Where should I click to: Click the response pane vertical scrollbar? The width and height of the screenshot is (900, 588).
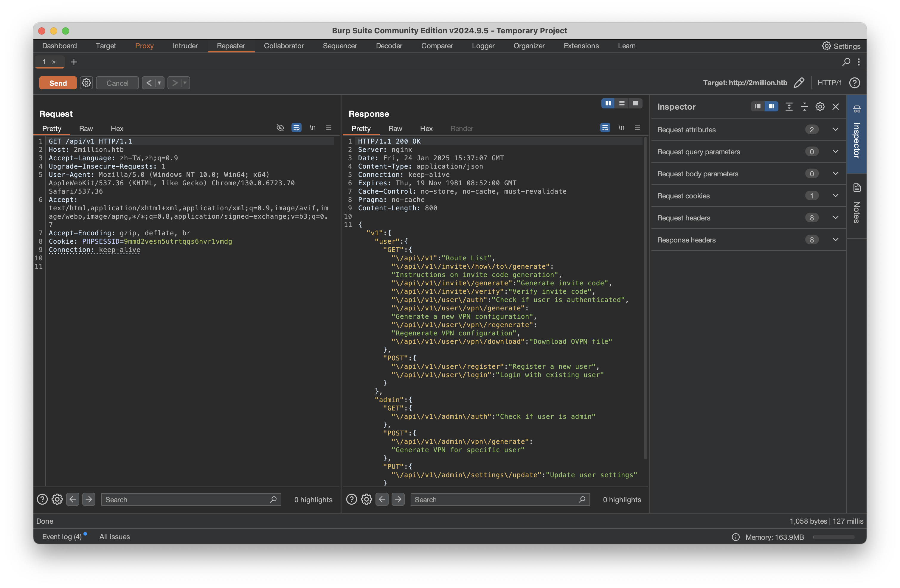645,298
